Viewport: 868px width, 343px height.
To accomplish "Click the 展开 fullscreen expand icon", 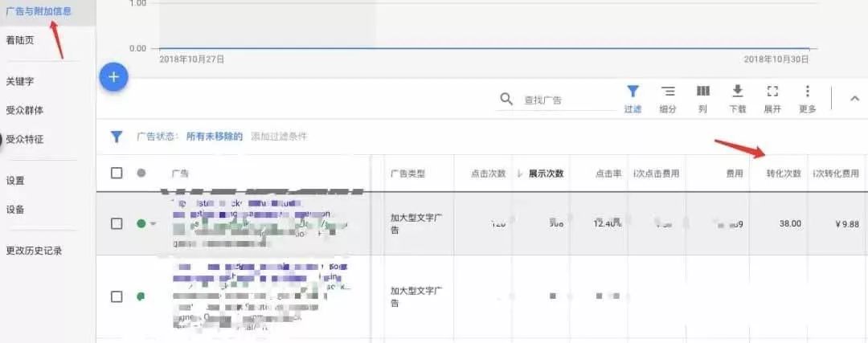I will coord(772,92).
